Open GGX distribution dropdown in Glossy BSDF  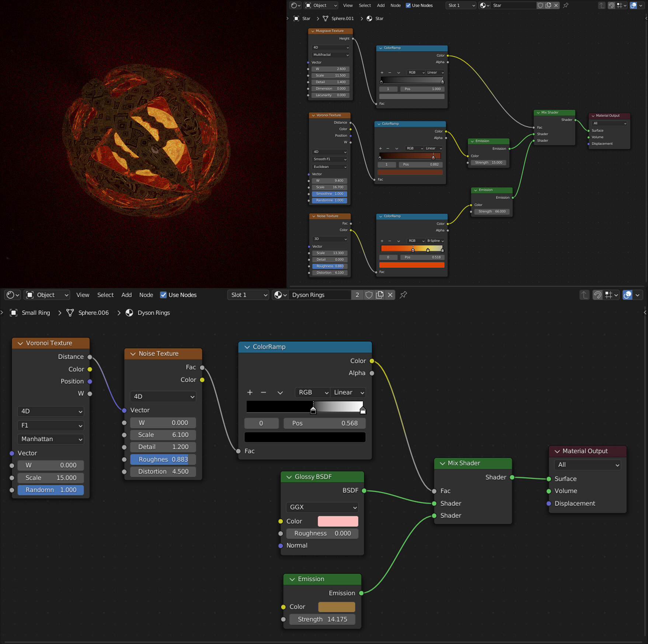[x=322, y=507]
